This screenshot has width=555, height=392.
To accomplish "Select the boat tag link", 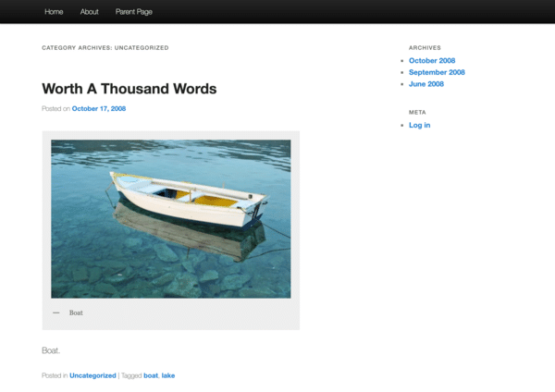I will tap(151, 375).
